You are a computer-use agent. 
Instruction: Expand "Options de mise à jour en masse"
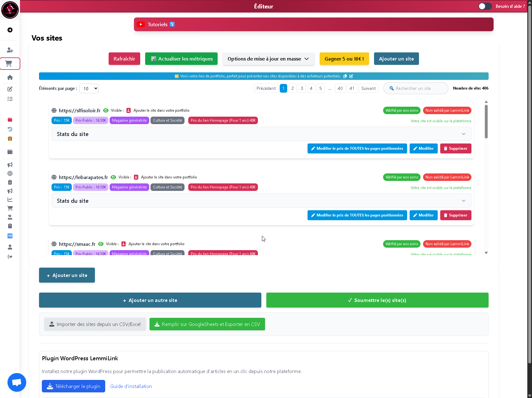tap(268, 59)
